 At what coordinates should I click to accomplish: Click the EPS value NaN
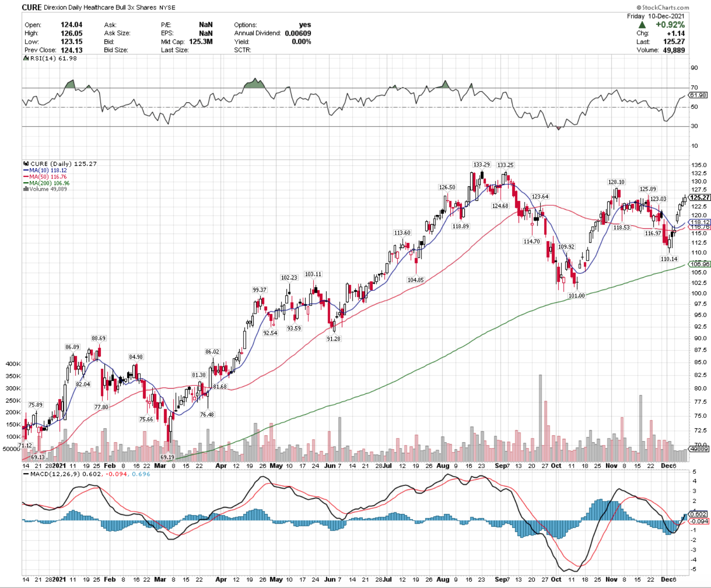pos(206,33)
